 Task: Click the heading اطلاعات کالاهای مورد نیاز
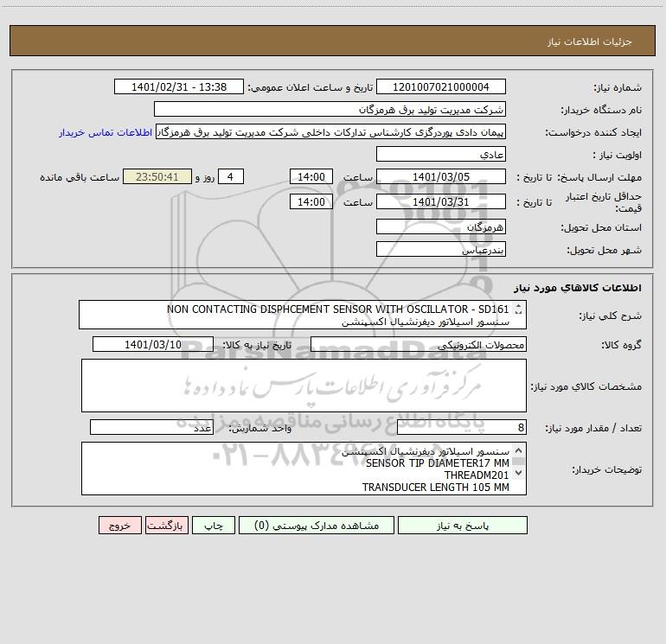578,288
